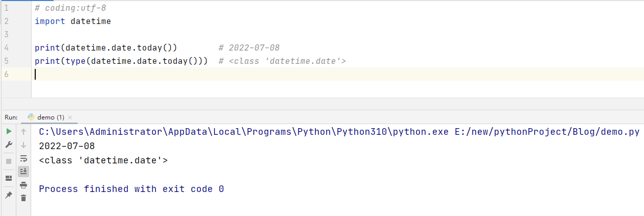Open the demo.py file path link

[546, 132]
